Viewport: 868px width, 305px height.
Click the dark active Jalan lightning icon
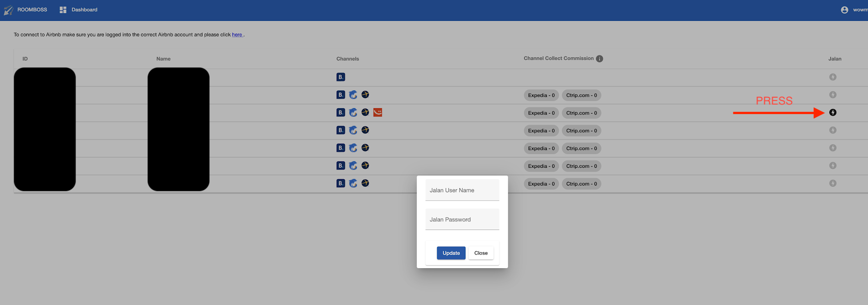tap(833, 112)
